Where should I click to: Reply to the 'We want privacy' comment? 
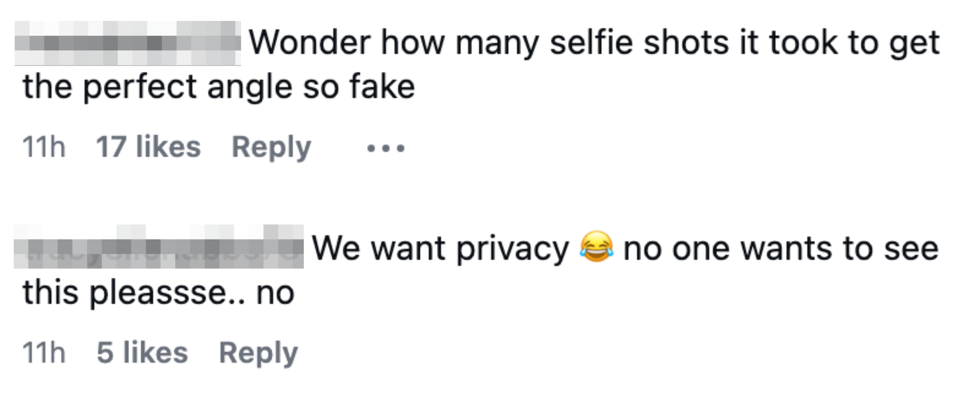pos(258,353)
